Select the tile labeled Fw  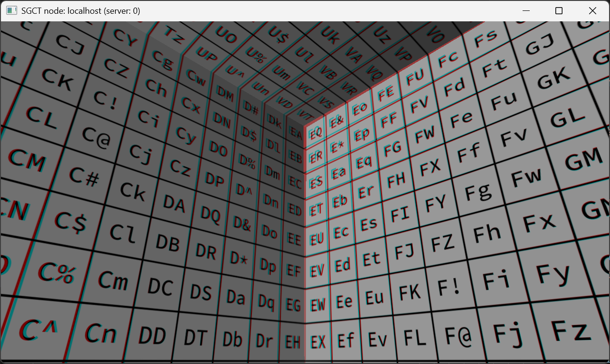[526, 178]
